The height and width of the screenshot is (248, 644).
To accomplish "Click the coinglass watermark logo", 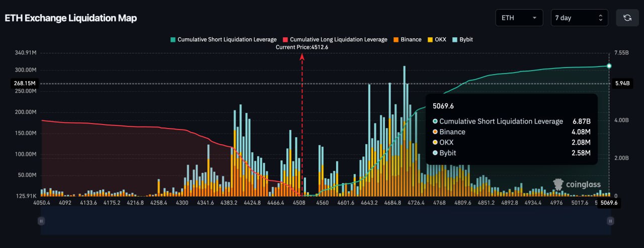I will [577, 184].
